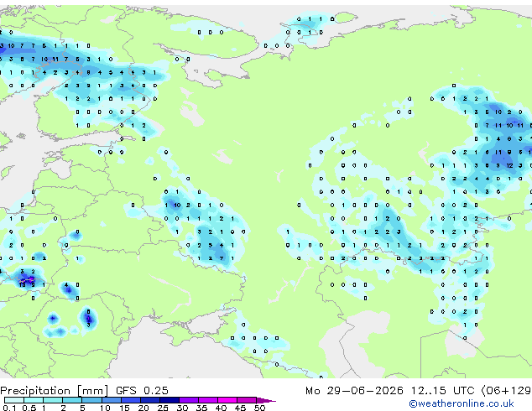This screenshot has height=411, width=532.
Task: Select legend swatch between 2 and 5
Action: tap(72, 400)
